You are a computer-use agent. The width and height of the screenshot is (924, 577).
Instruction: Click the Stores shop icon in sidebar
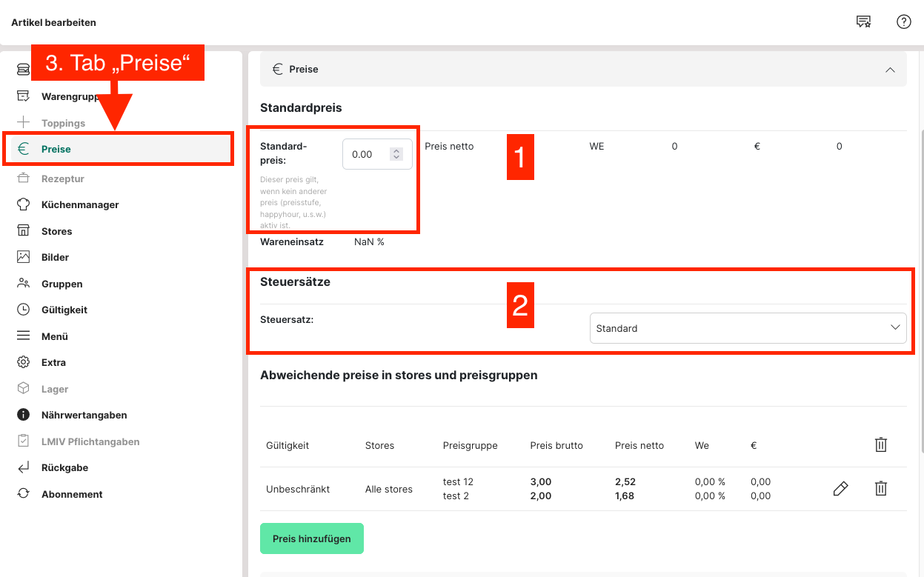tap(24, 231)
